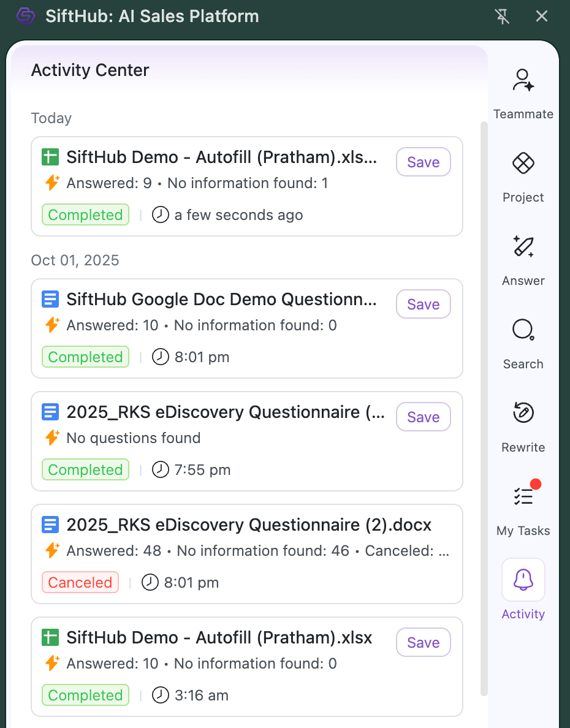The image size is (570, 728).
Task: Save today's SiftHub Demo Autofill file
Action: pyautogui.click(x=423, y=162)
